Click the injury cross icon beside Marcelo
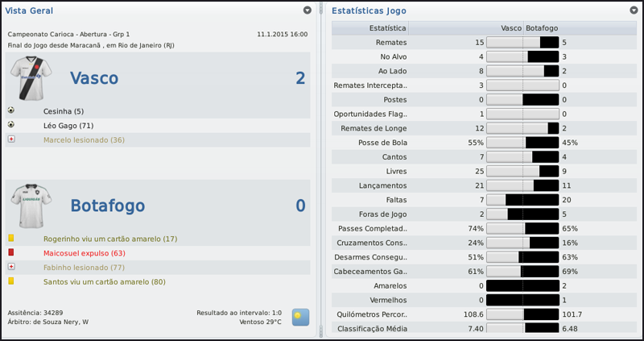This screenshot has height=341, width=644. click(11, 139)
